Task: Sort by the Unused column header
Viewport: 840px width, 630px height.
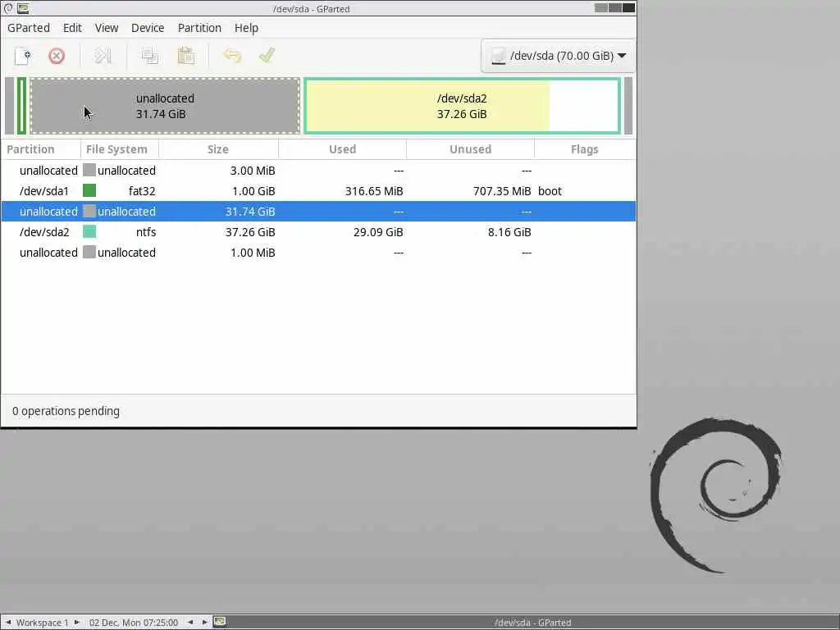Action: [470, 149]
